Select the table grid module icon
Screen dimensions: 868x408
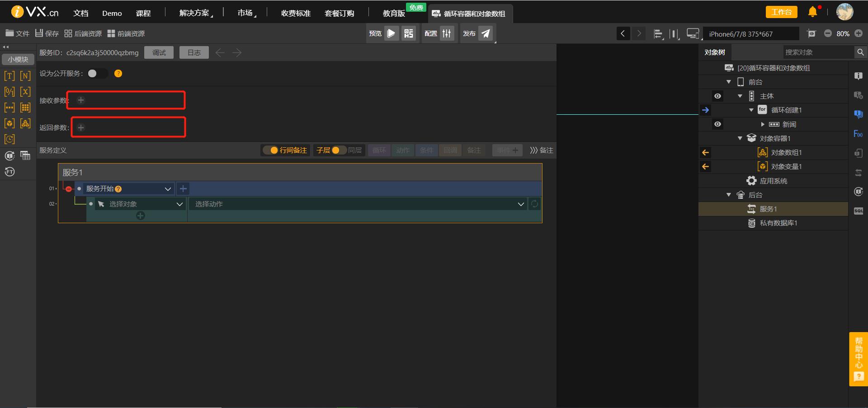(25, 156)
